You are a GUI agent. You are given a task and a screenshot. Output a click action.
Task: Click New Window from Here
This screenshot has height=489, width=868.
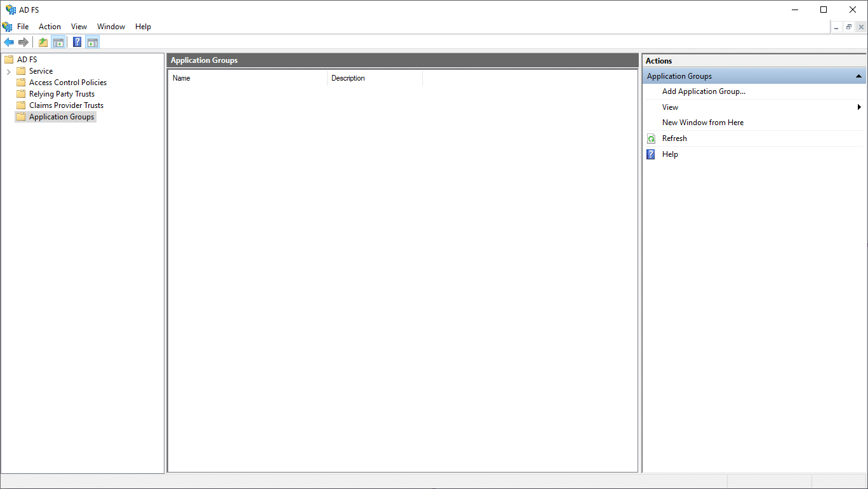(x=703, y=123)
